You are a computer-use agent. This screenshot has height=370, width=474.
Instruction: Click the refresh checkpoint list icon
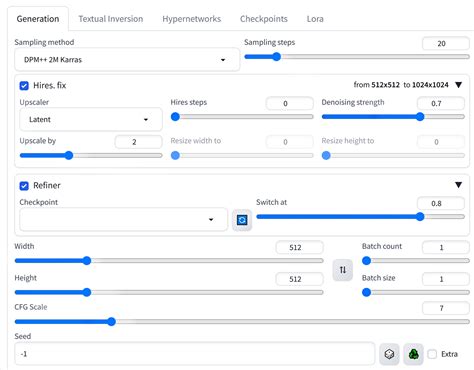tap(242, 220)
